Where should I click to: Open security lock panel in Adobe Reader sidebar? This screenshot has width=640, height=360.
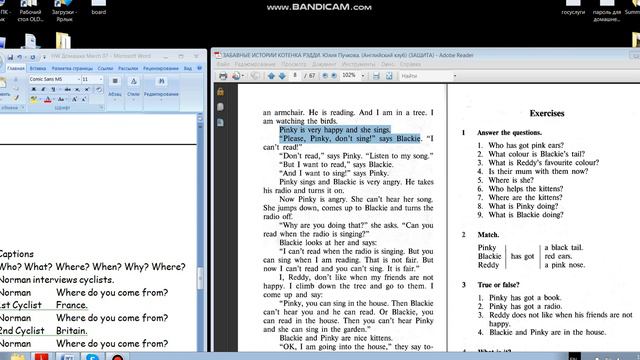tap(220, 91)
